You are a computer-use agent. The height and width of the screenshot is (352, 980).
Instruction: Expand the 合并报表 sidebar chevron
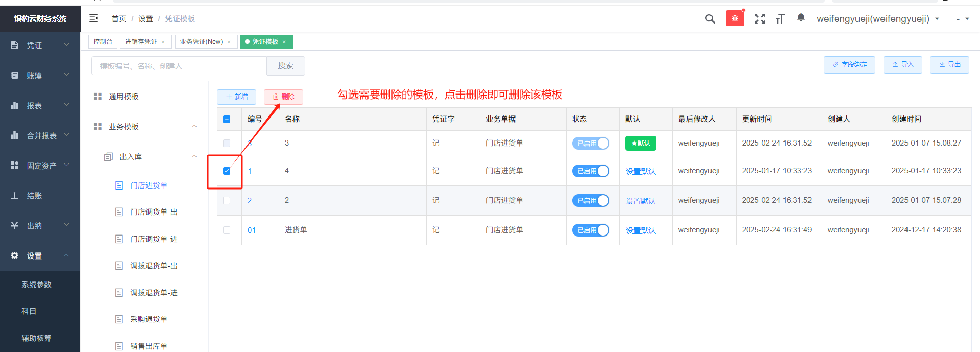coord(66,135)
